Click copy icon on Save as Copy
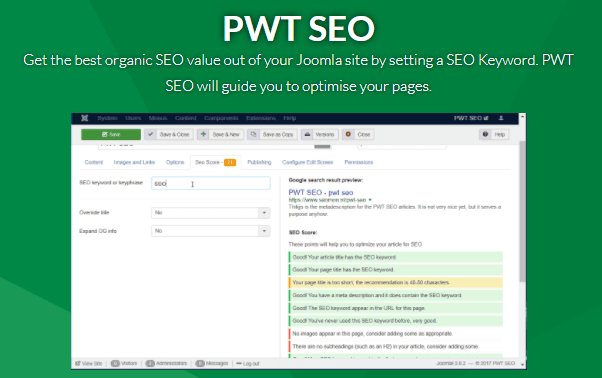This screenshot has width=602, height=378. click(x=253, y=134)
